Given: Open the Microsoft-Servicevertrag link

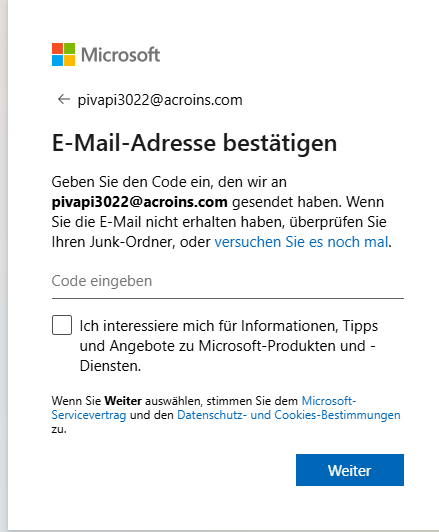Looking at the screenshot, I should coord(204,408).
